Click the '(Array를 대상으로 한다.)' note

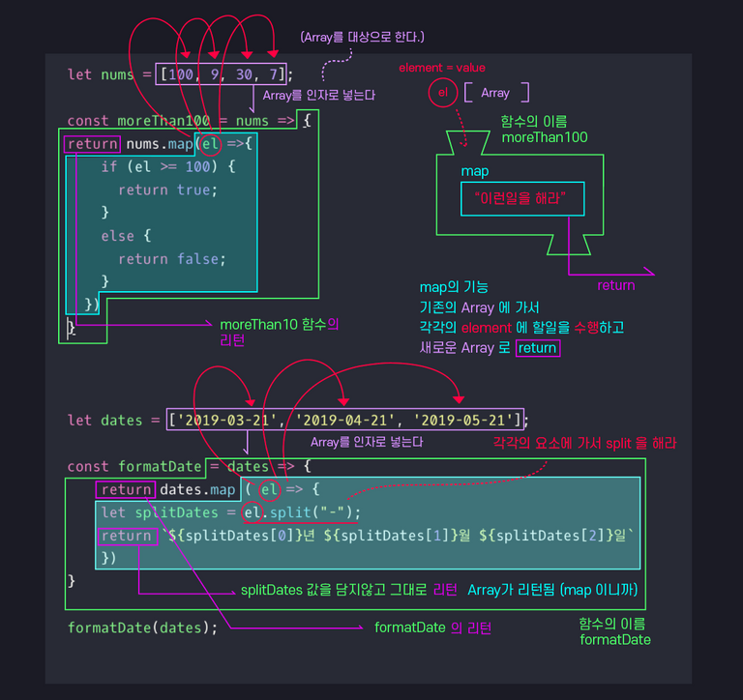(363, 37)
